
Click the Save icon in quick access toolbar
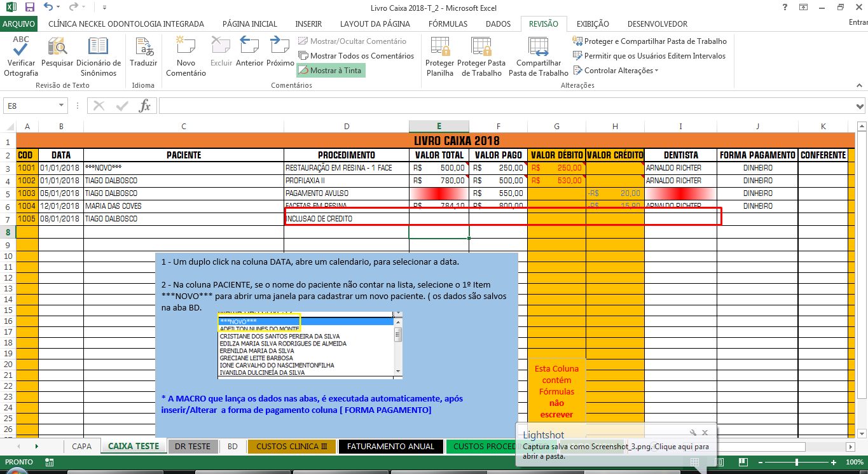[29, 8]
